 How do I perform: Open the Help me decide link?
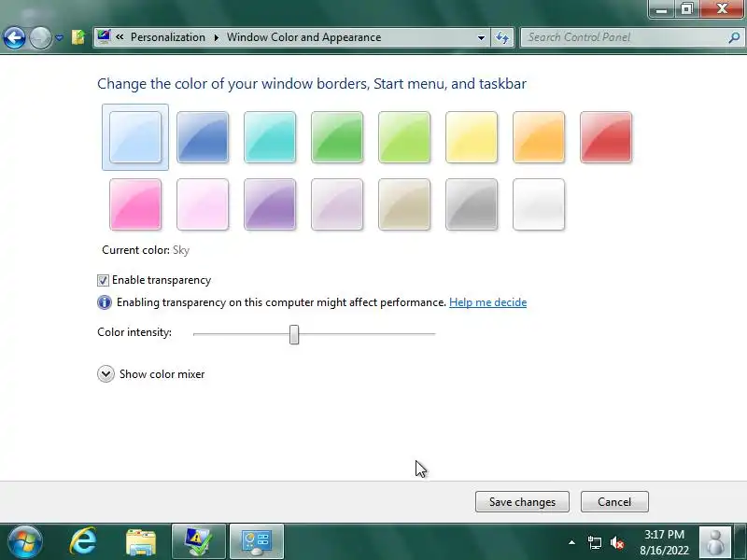487,302
